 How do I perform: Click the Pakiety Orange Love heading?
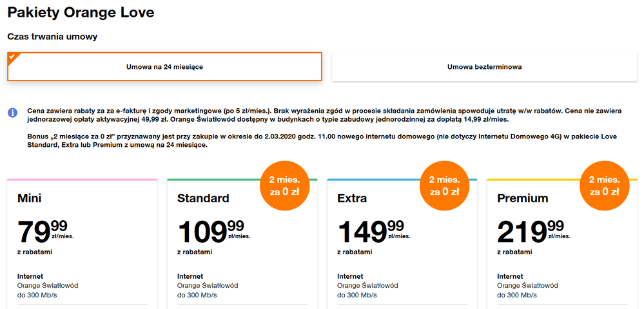[x=81, y=12]
